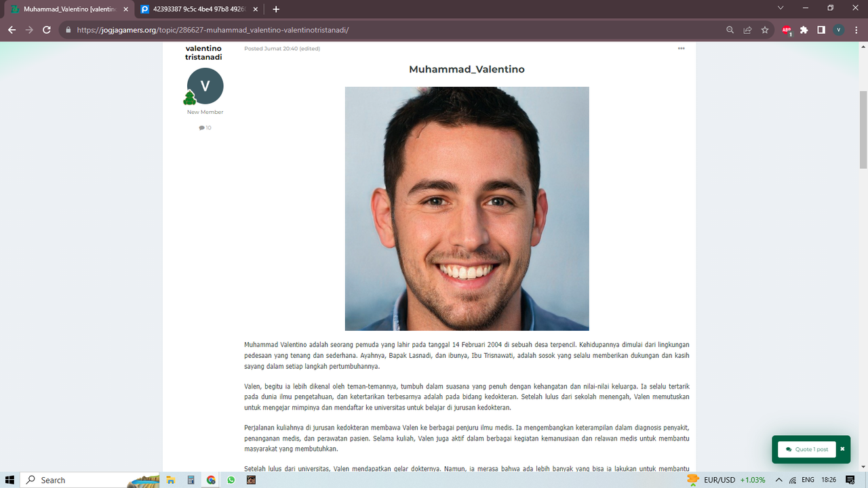
Task: Open Chrome three-dot menu
Action: [x=856, y=30]
